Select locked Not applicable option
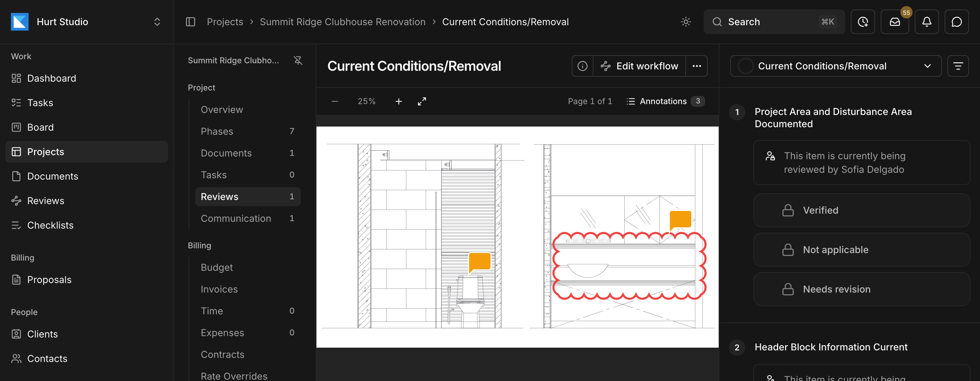Image resolution: width=980 pixels, height=381 pixels. [861, 250]
